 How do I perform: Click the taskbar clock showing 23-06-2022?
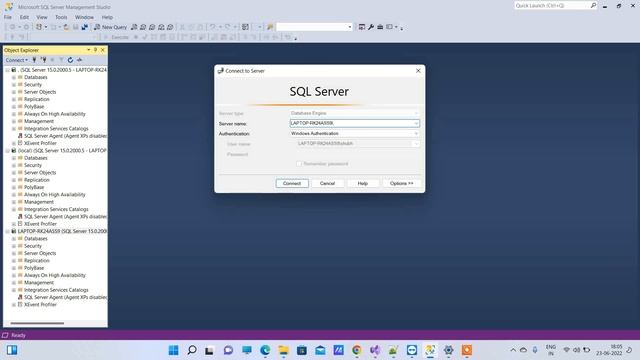click(x=609, y=350)
